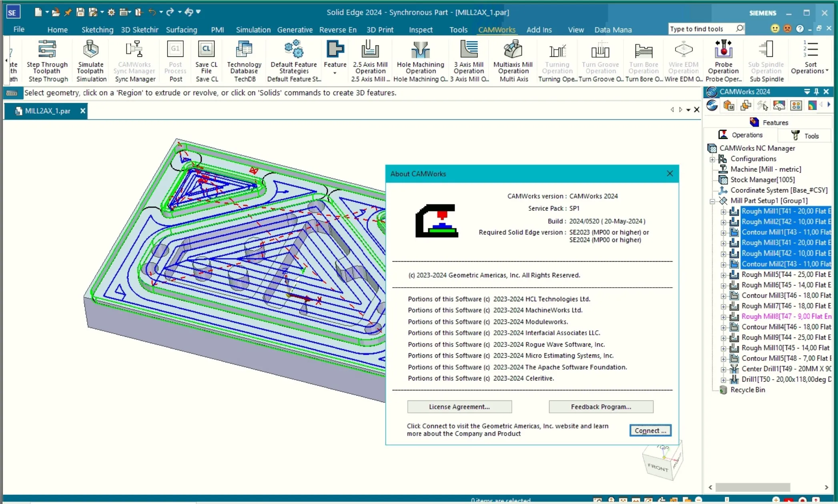Open Help question mark icon
Screen dimensions: 838x504
(x=800, y=29)
